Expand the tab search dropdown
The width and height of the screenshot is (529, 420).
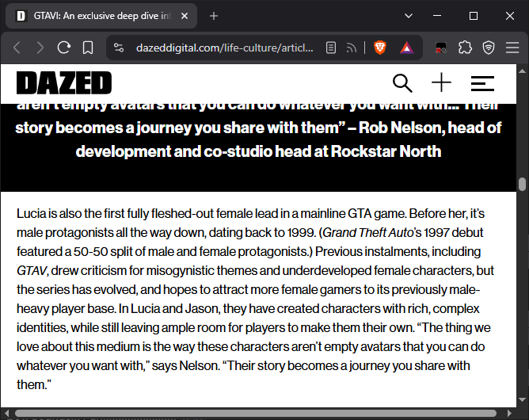(409, 16)
